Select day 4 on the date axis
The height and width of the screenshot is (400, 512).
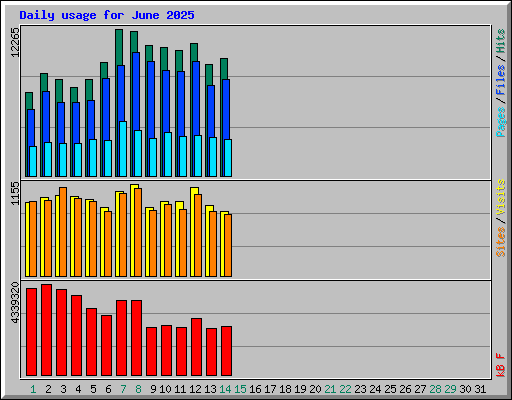tap(78, 389)
